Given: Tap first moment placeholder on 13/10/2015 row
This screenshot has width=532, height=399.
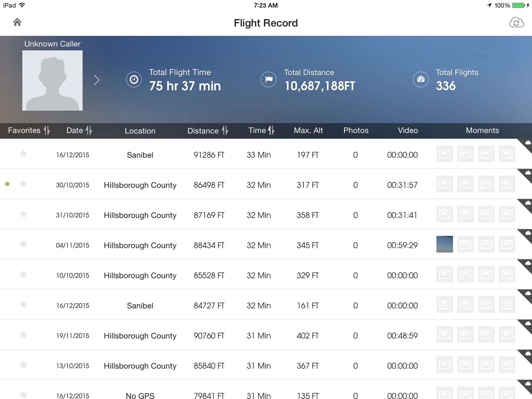Looking at the screenshot, I should click(445, 365).
